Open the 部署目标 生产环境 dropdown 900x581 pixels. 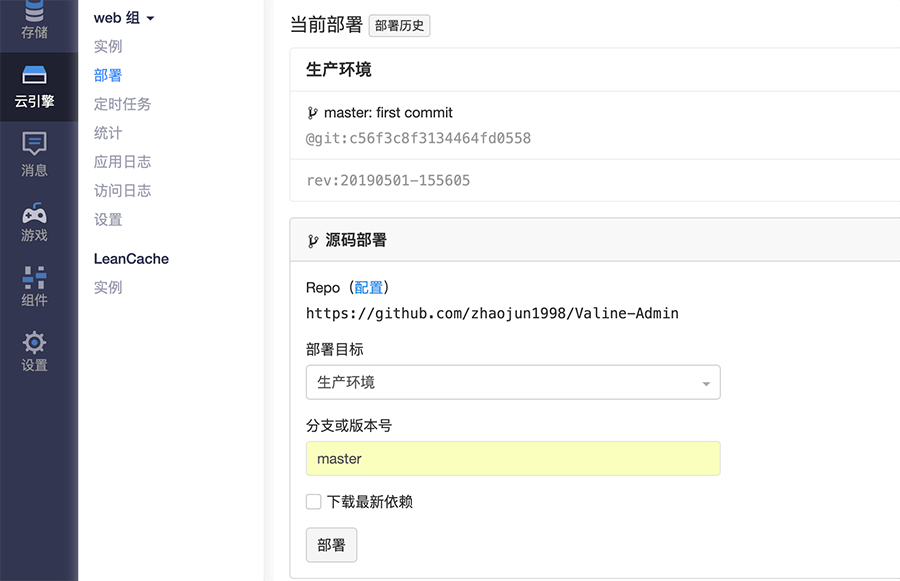coord(513,382)
